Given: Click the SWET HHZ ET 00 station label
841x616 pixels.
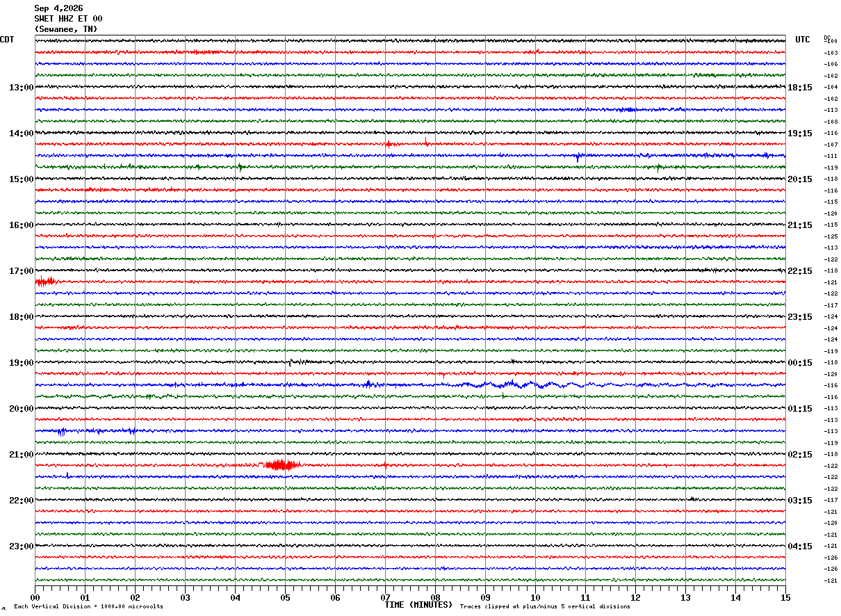Looking at the screenshot, I should coord(68,19).
